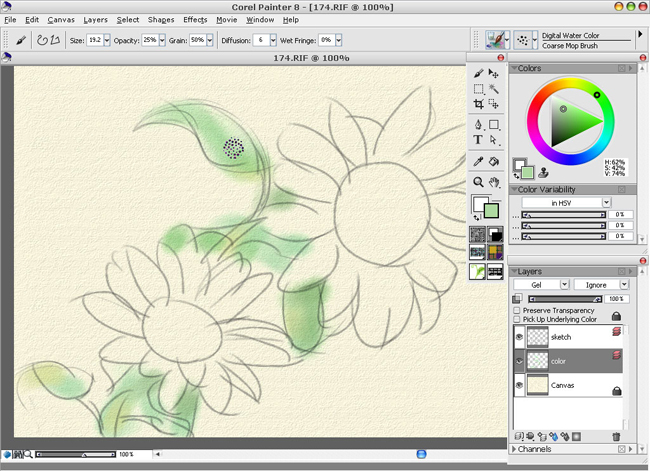Check Pick Up Underlying Color
This screenshot has width=650, height=471.
click(517, 319)
